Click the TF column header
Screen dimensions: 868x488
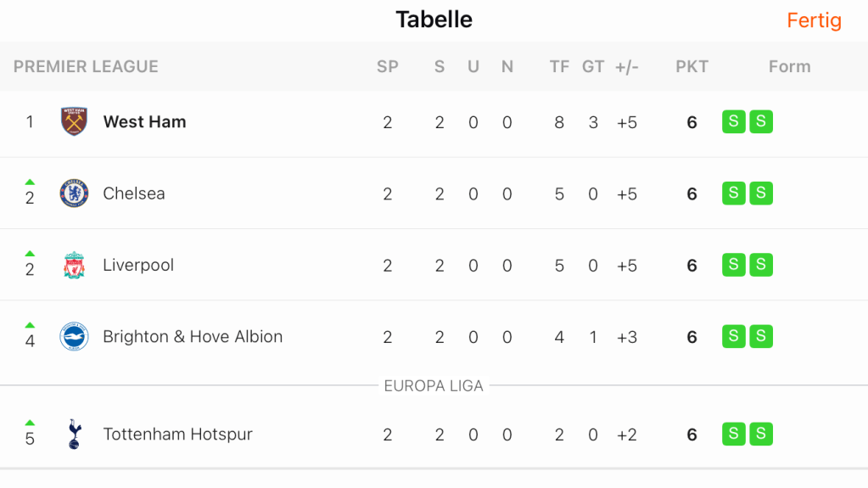pyautogui.click(x=559, y=66)
